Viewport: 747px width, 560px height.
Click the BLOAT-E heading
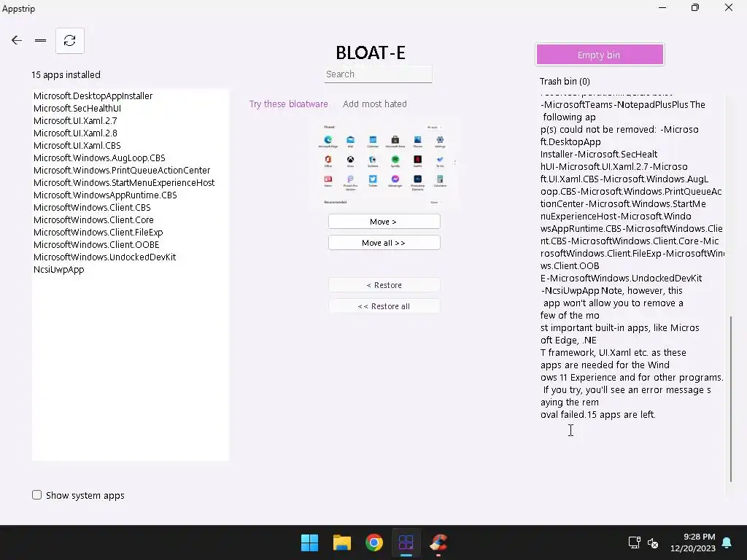tap(371, 52)
